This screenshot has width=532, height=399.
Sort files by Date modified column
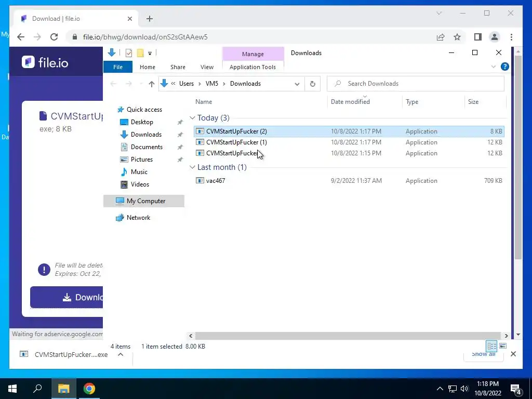click(x=350, y=102)
